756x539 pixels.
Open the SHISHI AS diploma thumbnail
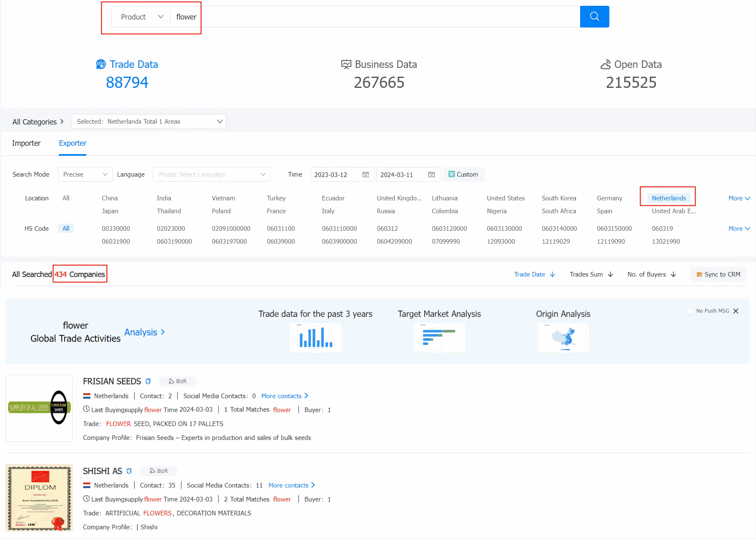(39, 498)
